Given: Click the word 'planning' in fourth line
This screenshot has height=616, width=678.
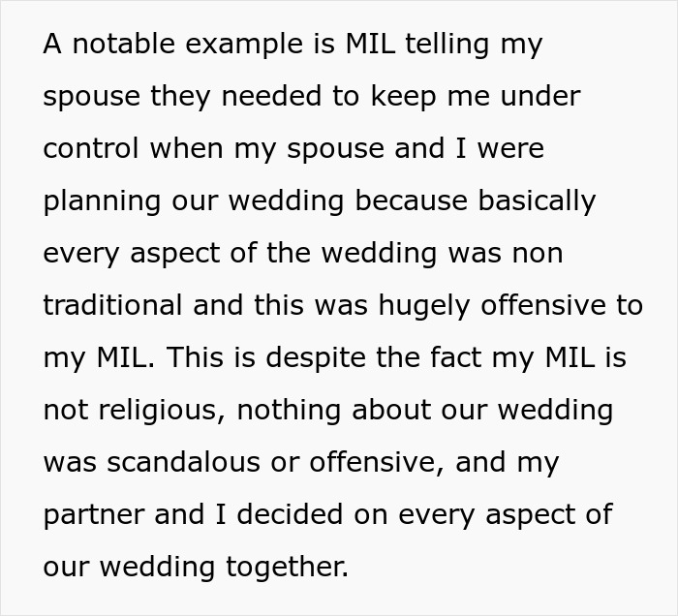Looking at the screenshot, I should 102,201.
